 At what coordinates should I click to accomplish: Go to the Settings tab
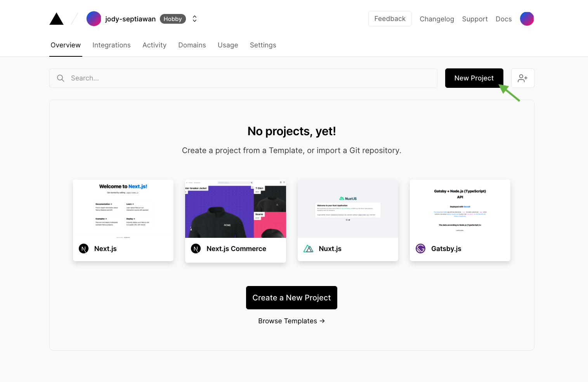coord(263,45)
